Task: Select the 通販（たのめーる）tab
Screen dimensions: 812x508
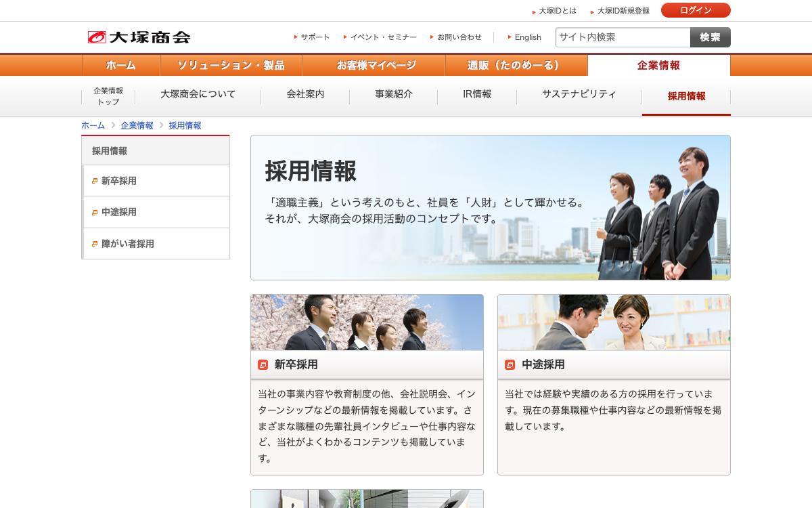Action: (x=516, y=66)
